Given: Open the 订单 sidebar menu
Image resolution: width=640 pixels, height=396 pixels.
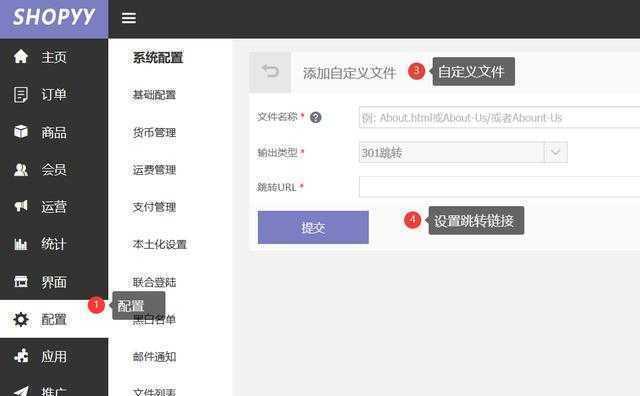Looking at the screenshot, I should tap(54, 94).
